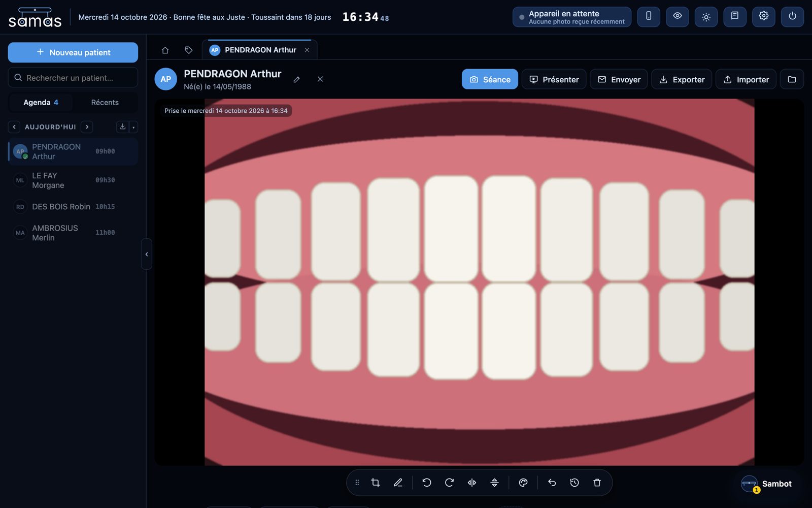The height and width of the screenshot is (508, 812).
Task: Toggle the eye visibility icon in header
Action: [678, 16]
